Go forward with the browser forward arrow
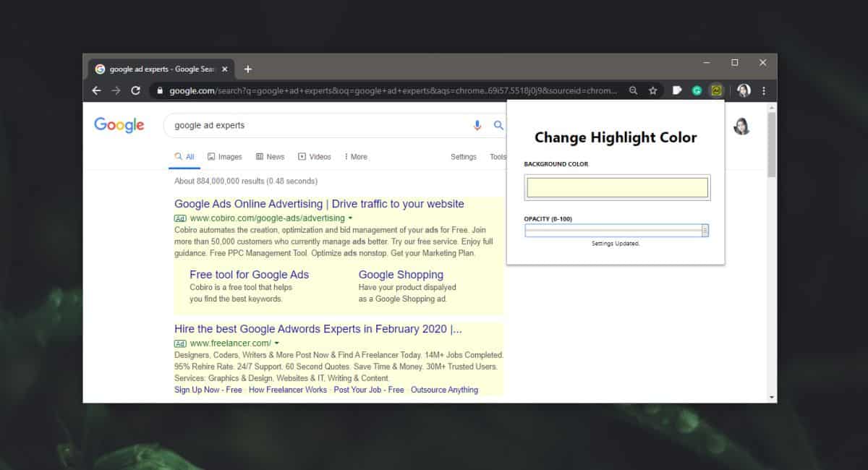 click(x=116, y=90)
